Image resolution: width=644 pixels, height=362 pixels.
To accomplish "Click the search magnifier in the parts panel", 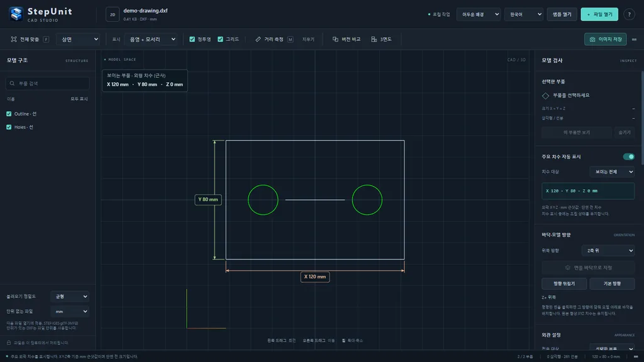I will [x=12, y=84].
